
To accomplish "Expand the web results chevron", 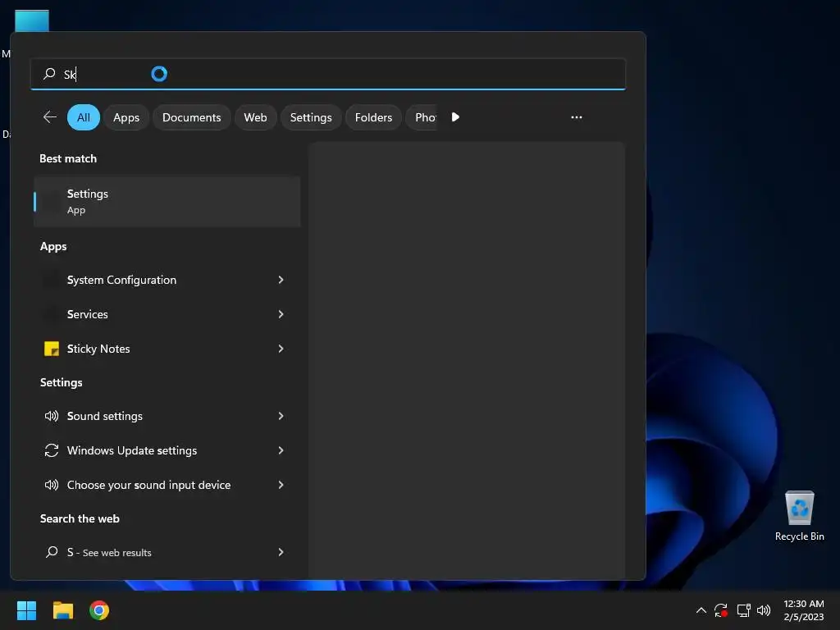I will click(281, 552).
